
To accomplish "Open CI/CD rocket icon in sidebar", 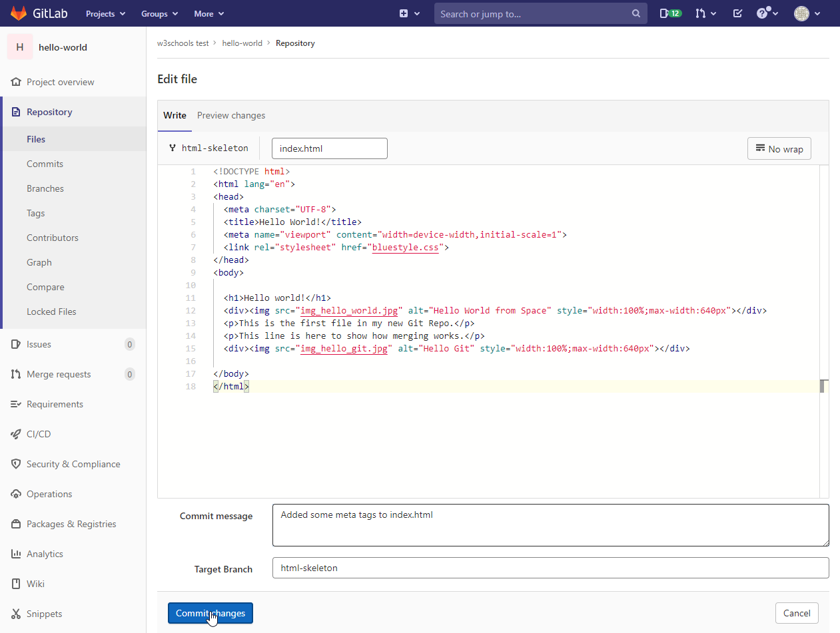I will point(16,434).
